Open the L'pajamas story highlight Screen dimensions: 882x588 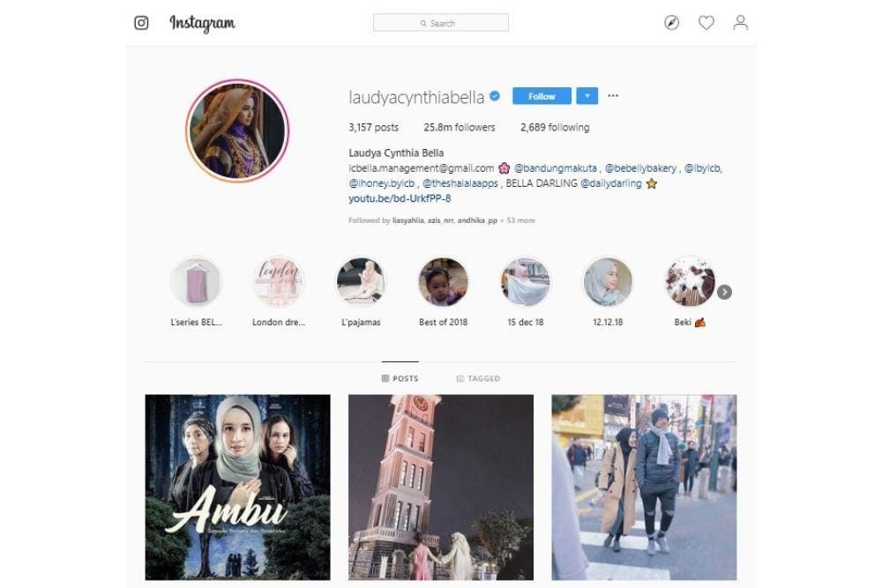(x=361, y=281)
